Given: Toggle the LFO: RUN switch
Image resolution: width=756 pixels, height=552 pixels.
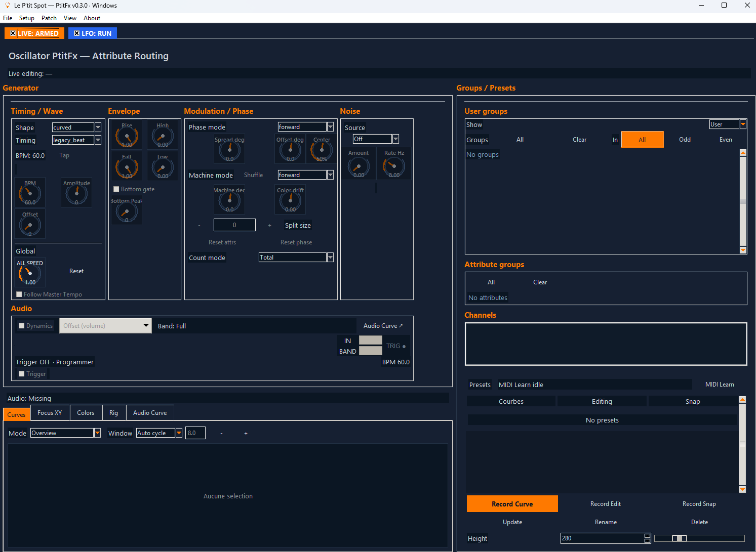Looking at the screenshot, I should [x=93, y=33].
